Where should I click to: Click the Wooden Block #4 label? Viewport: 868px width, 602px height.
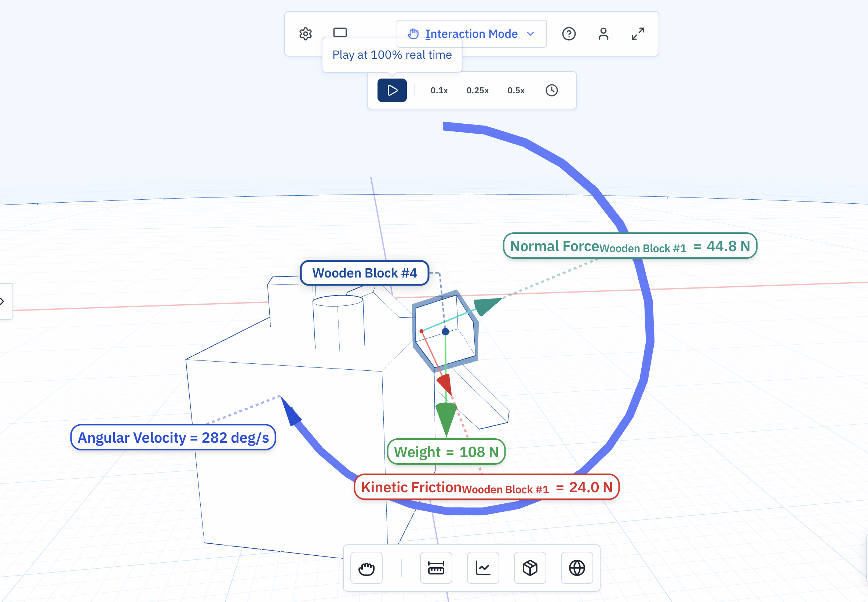(364, 273)
